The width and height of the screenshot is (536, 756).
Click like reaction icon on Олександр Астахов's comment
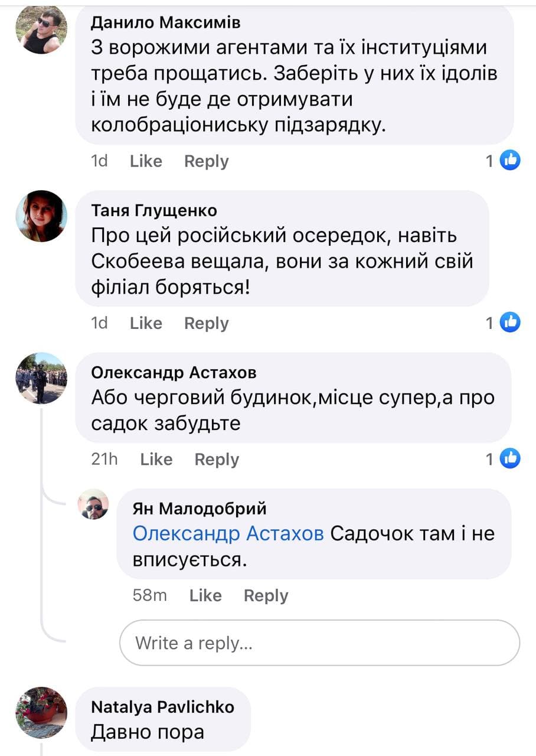pyautogui.click(x=510, y=458)
